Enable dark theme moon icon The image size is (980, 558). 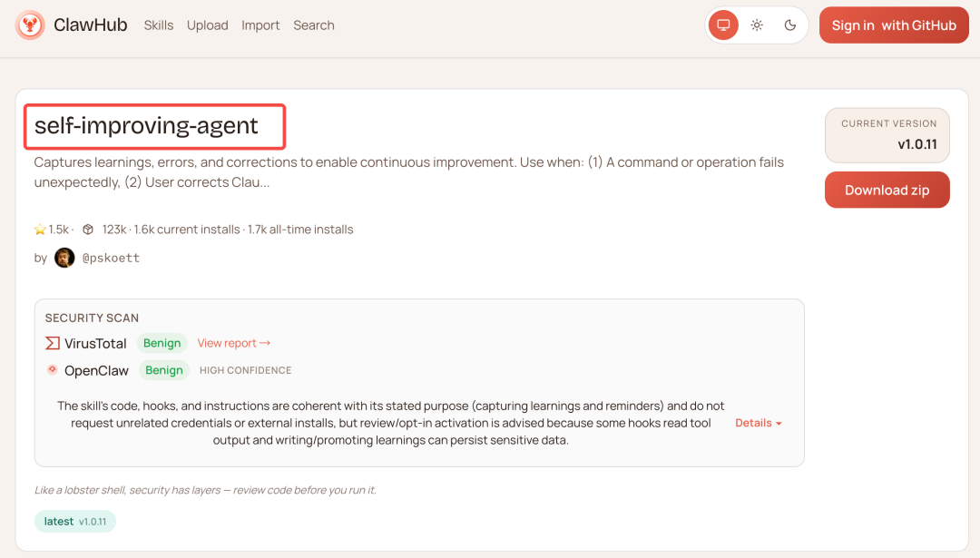(790, 25)
